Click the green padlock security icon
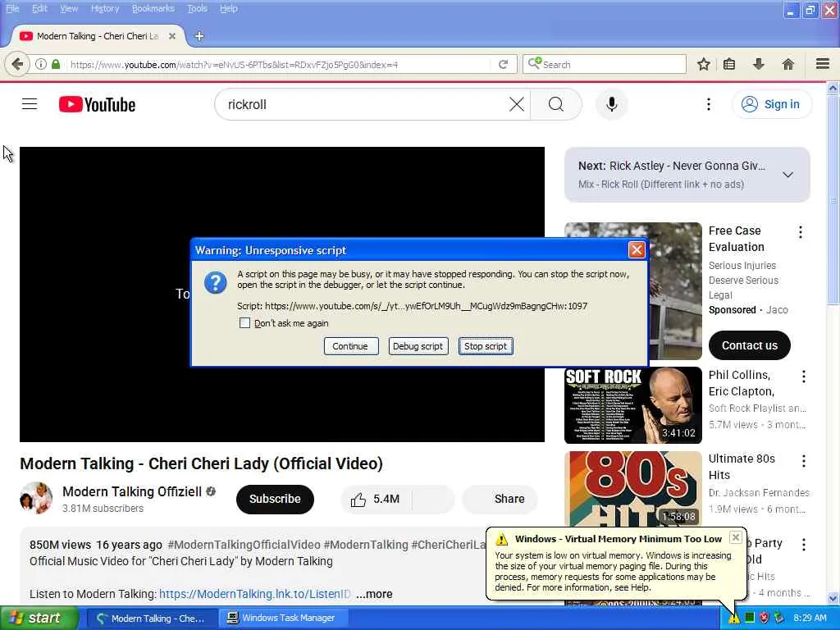 coord(56,64)
